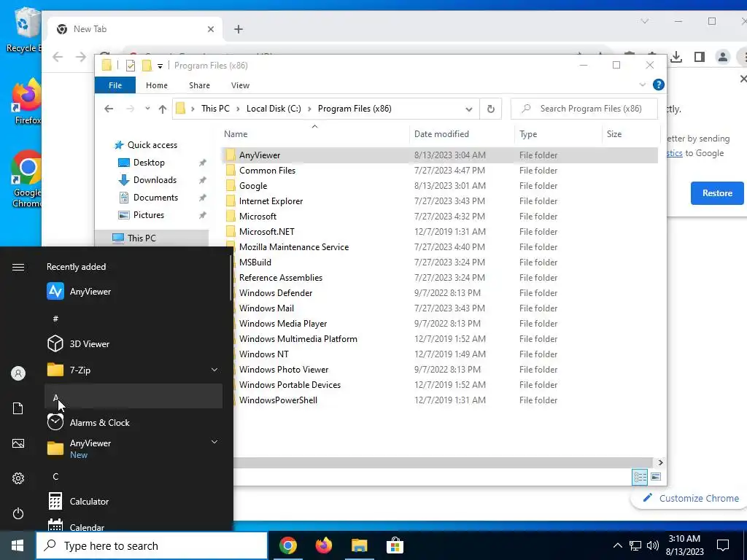
Task: Navigate back in File Explorer
Action: [x=109, y=109]
